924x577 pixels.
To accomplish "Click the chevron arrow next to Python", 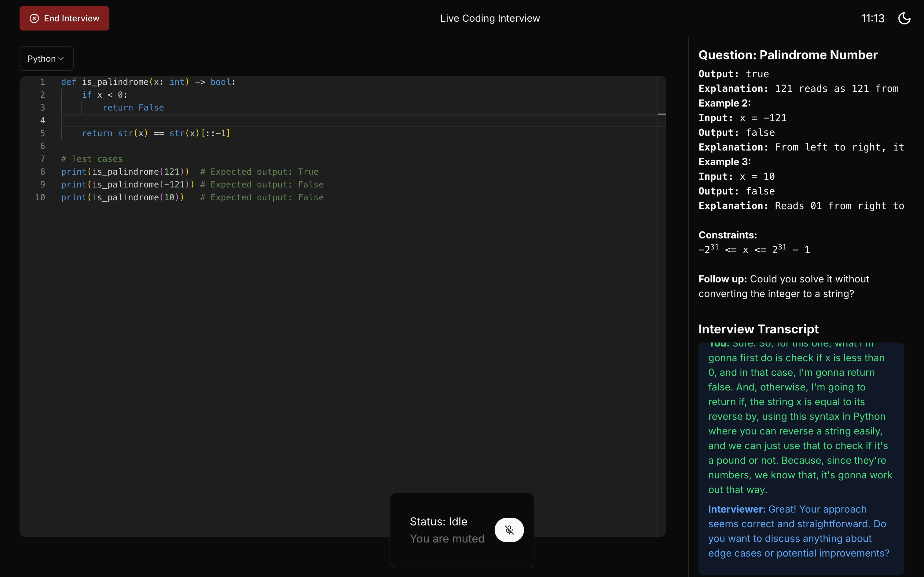I will 61,59.
